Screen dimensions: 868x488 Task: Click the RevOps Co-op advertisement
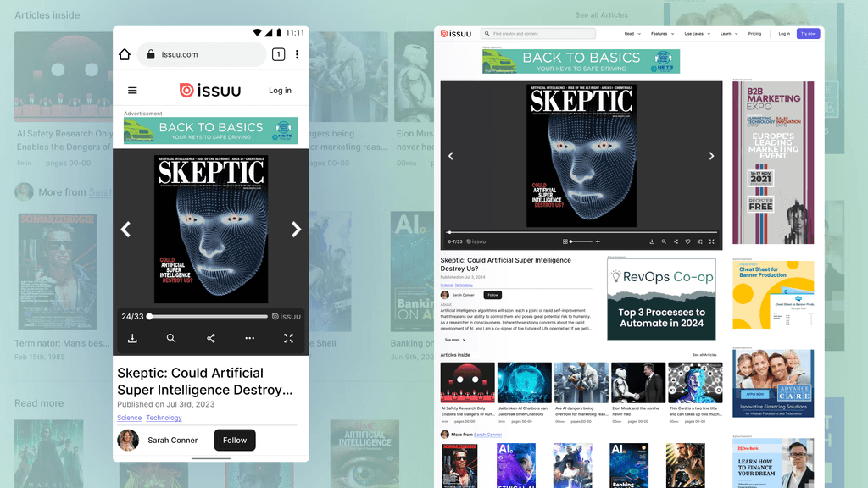661,299
